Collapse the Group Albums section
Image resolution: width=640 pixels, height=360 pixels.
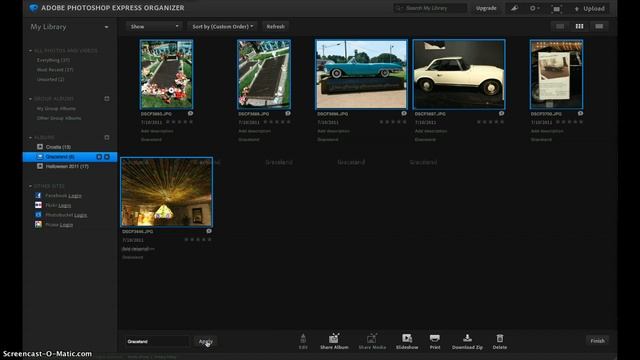tap(30, 99)
